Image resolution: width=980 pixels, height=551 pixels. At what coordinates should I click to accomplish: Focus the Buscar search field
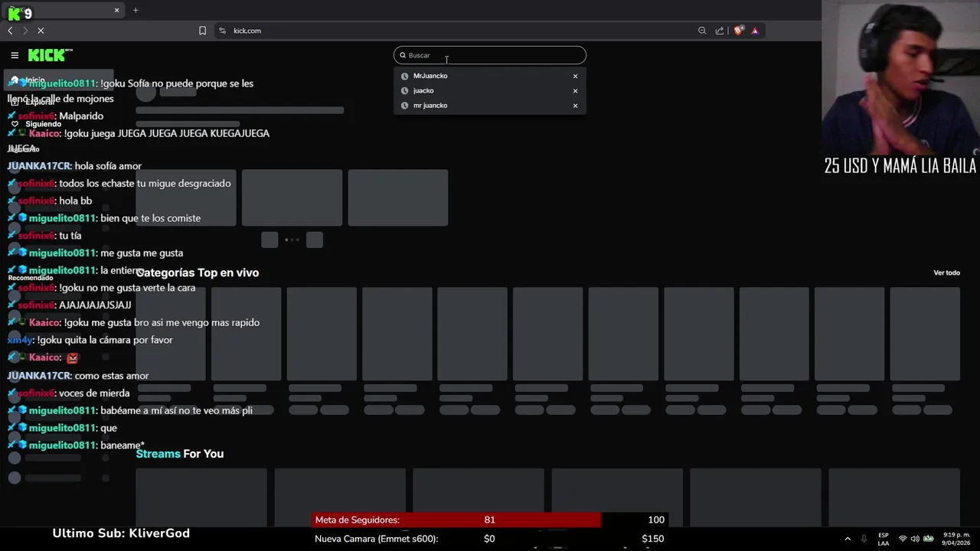490,55
